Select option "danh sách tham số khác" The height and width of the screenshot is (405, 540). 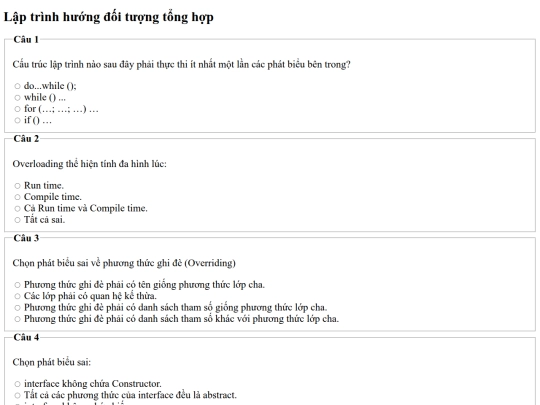18,319
